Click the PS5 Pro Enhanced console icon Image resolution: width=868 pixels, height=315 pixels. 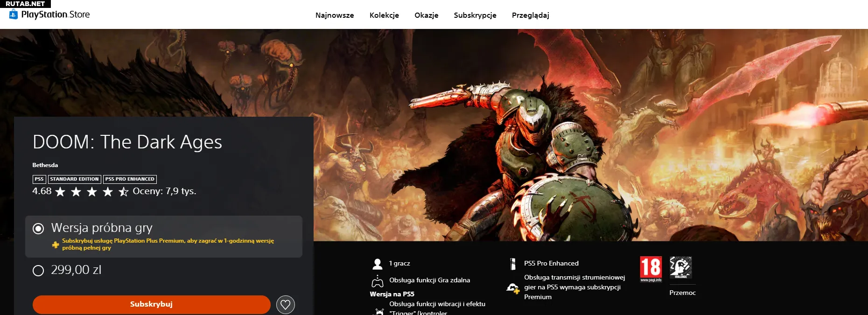[513, 264]
